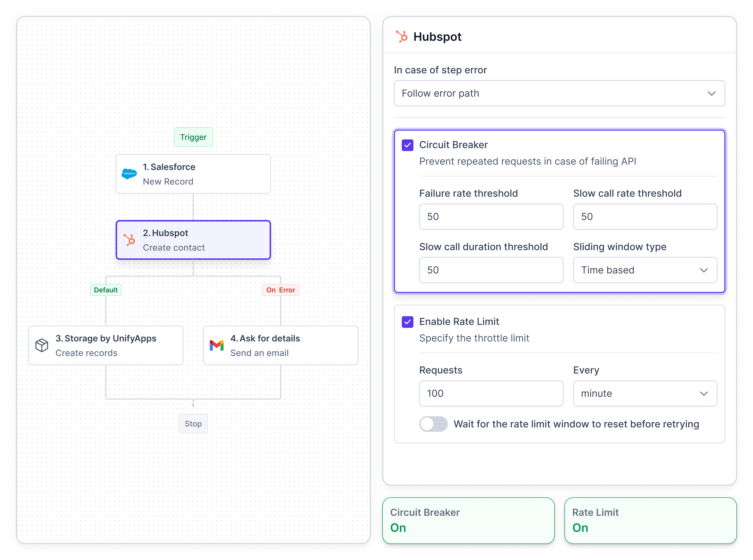Click 'Specify the throttle limit' text
This screenshot has width=753, height=560.
pos(474,338)
